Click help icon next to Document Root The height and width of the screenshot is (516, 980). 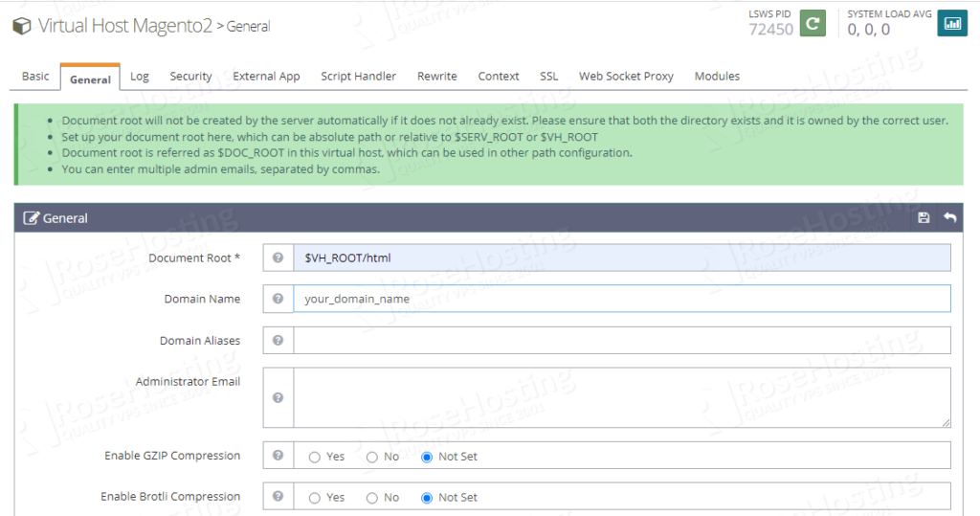[x=278, y=258]
